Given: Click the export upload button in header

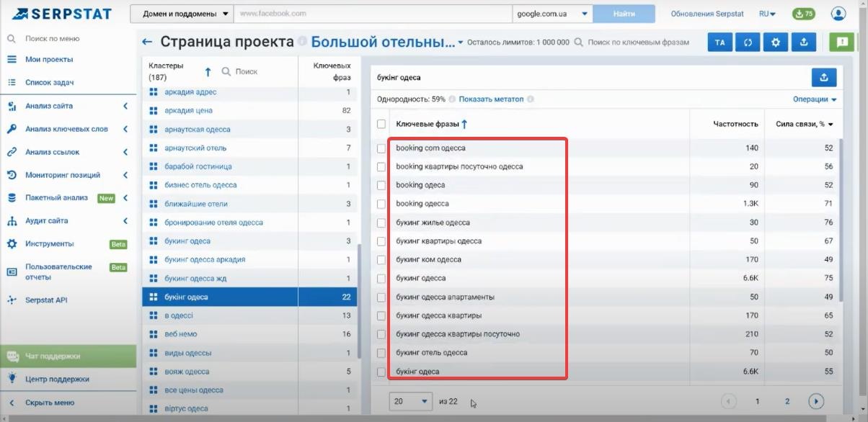Looking at the screenshot, I should point(804,42).
